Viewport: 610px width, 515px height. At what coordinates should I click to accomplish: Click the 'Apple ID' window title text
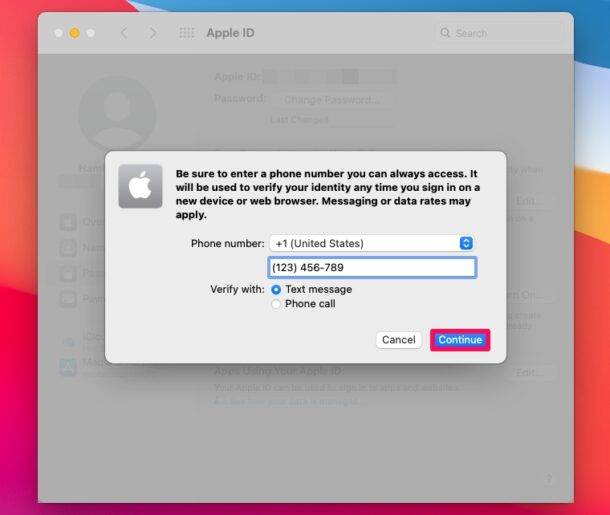[x=230, y=33]
